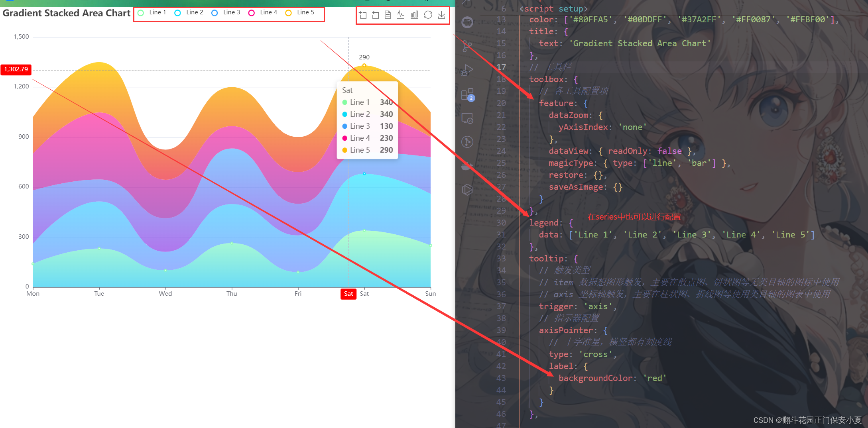Screen dimensions: 868x428
Task: Click the Line 4 230 row in tooltip
Action: coord(368,138)
